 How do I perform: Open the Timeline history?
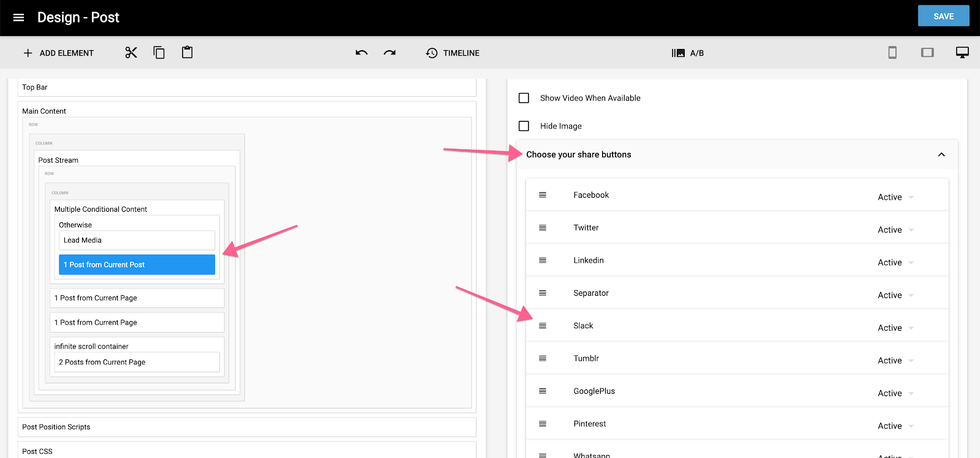[452, 53]
